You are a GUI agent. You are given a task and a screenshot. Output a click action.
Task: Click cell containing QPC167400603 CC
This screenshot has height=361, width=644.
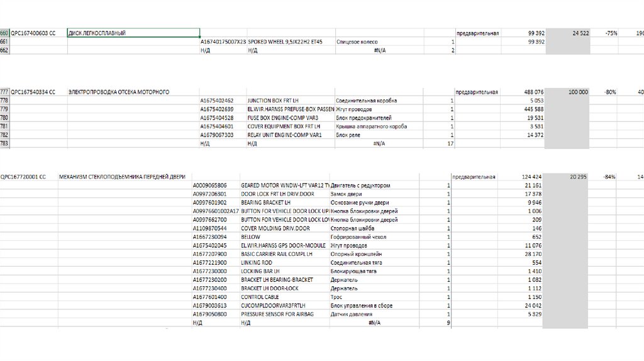pos(38,33)
